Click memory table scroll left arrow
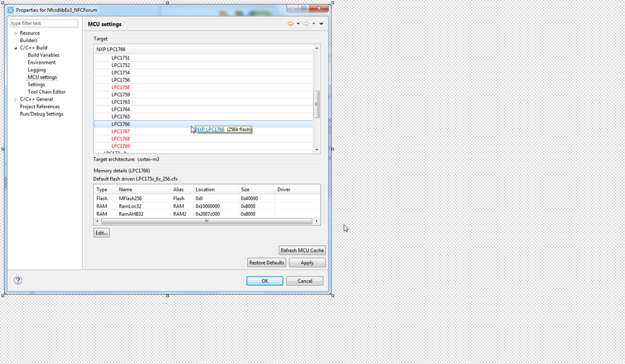 [x=97, y=221]
